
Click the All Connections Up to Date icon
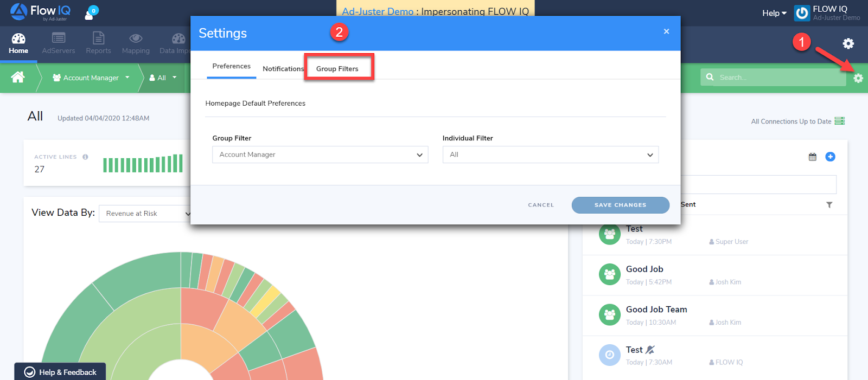[x=840, y=121]
